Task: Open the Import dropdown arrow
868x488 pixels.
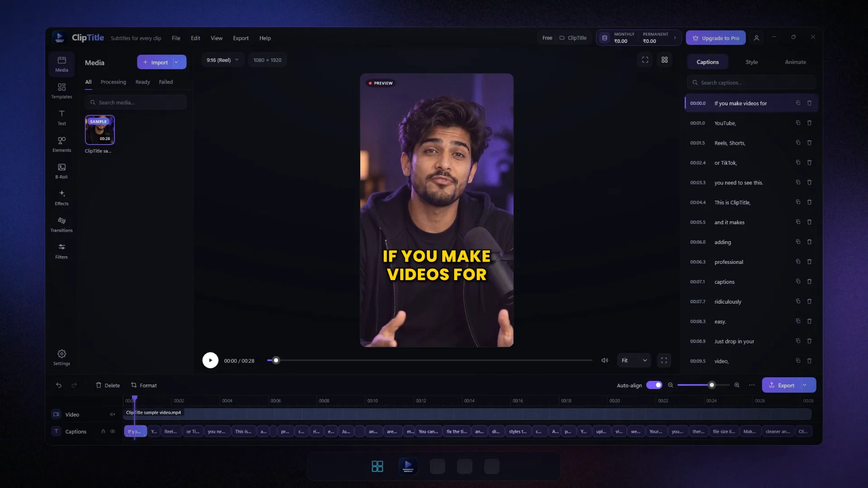Action: [x=177, y=62]
